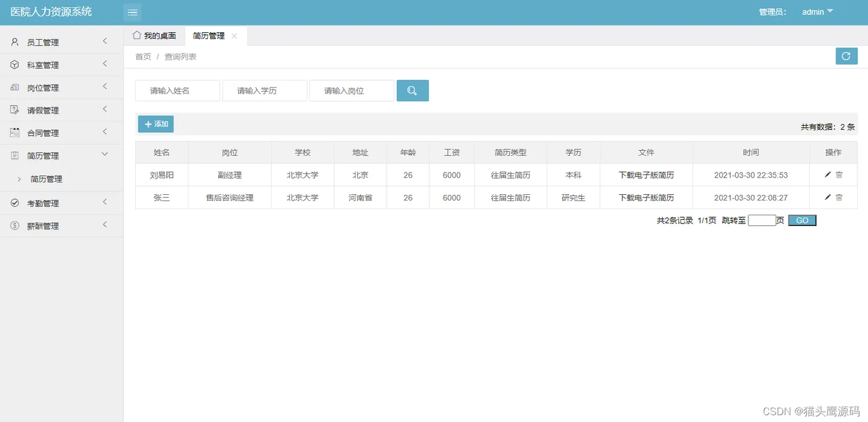Click the 科室管理 cube icon
868x422 pixels.
[15, 65]
